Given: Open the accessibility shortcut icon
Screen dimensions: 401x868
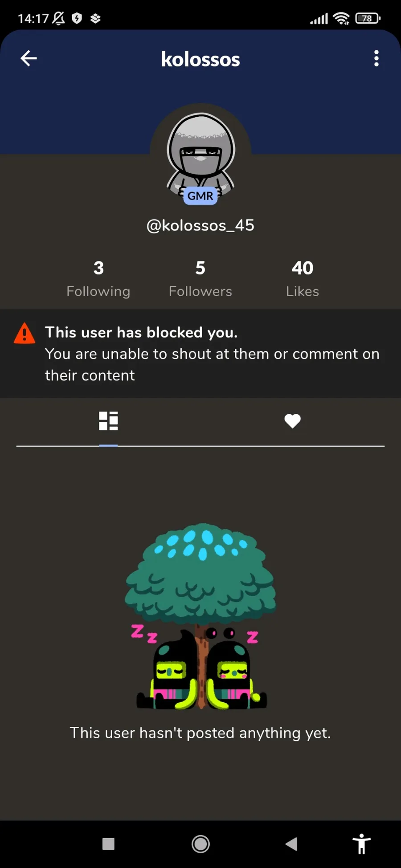Looking at the screenshot, I should pos(362,844).
